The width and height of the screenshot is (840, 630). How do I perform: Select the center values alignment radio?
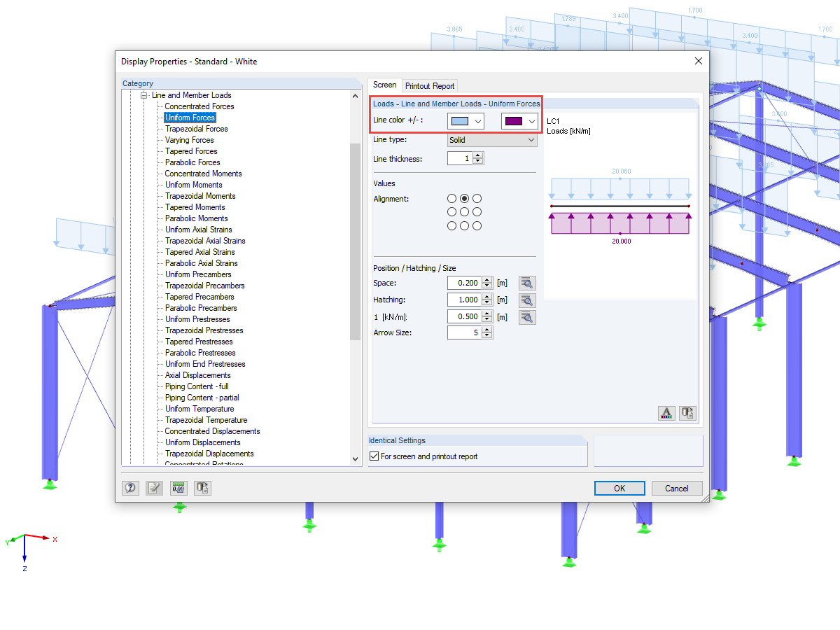pos(464,211)
